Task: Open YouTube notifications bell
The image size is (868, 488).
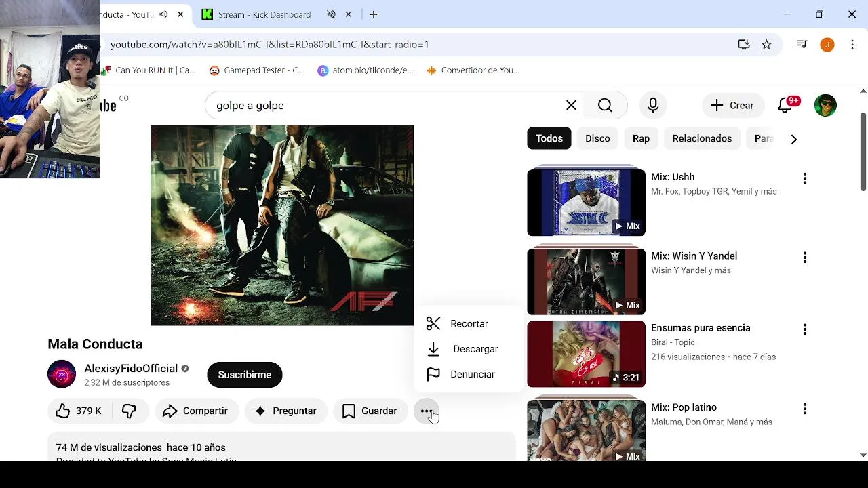Action: pos(786,106)
